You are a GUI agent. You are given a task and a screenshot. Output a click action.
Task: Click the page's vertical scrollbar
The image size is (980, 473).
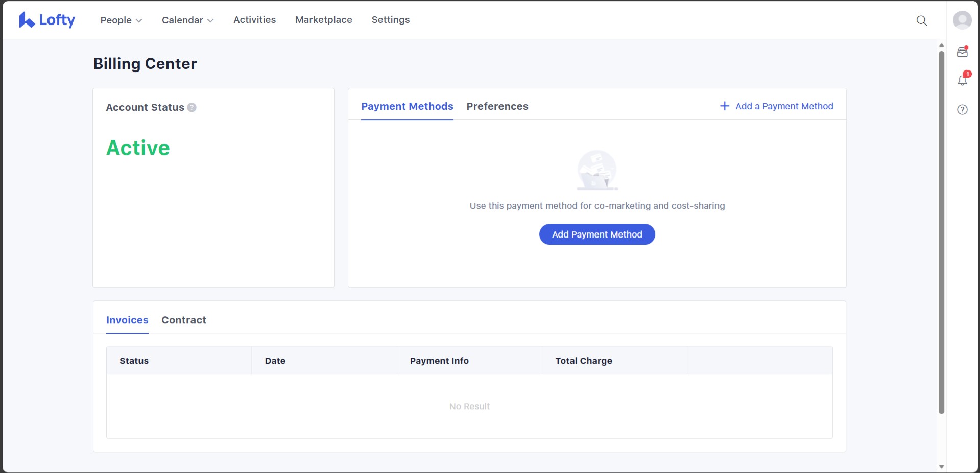[x=941, y=230]
